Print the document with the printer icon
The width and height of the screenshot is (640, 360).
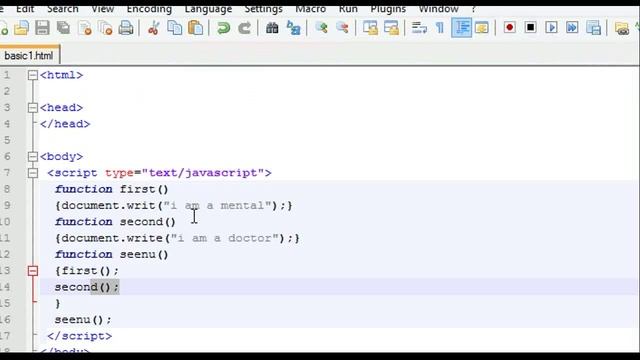pyautogui.click(x=126, y=28)
